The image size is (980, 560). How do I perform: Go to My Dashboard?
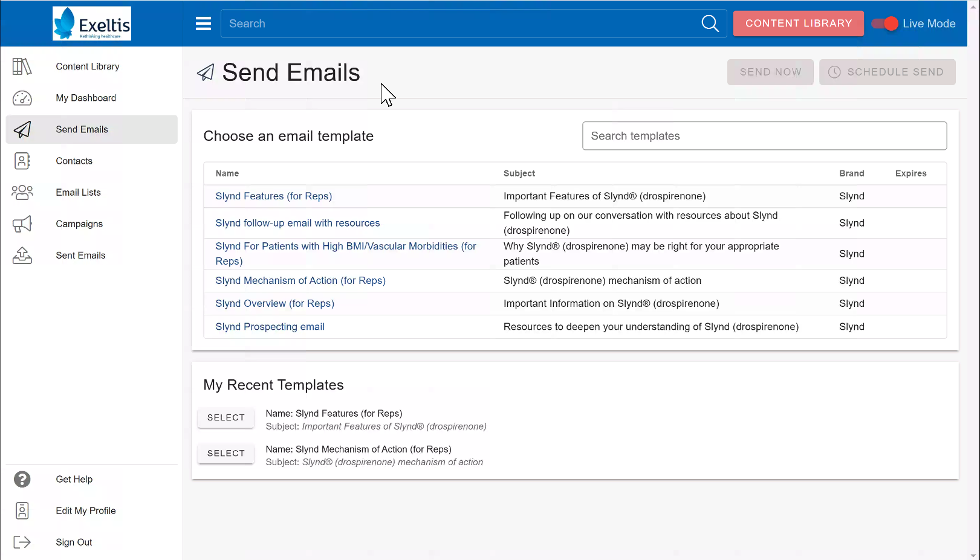(86, 98)
